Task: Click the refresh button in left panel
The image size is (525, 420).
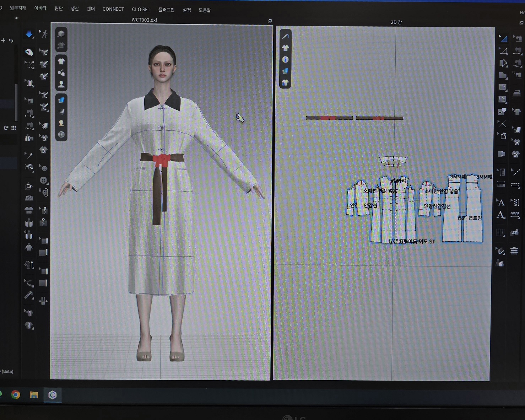Action: 6,128
